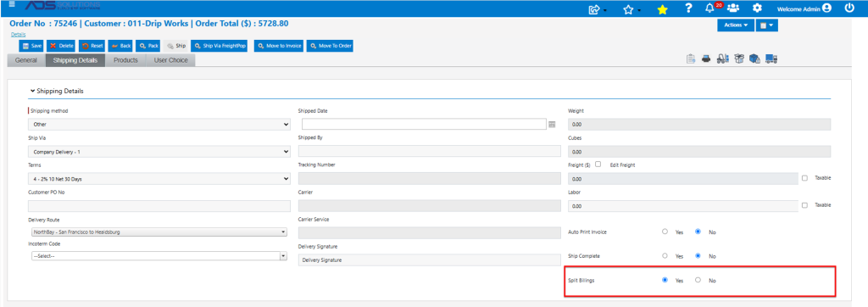Image resolution: width=868 pixels, height=307 pixels.
Task: Click the Customer PO No field
Action: (x=159, y=205)
